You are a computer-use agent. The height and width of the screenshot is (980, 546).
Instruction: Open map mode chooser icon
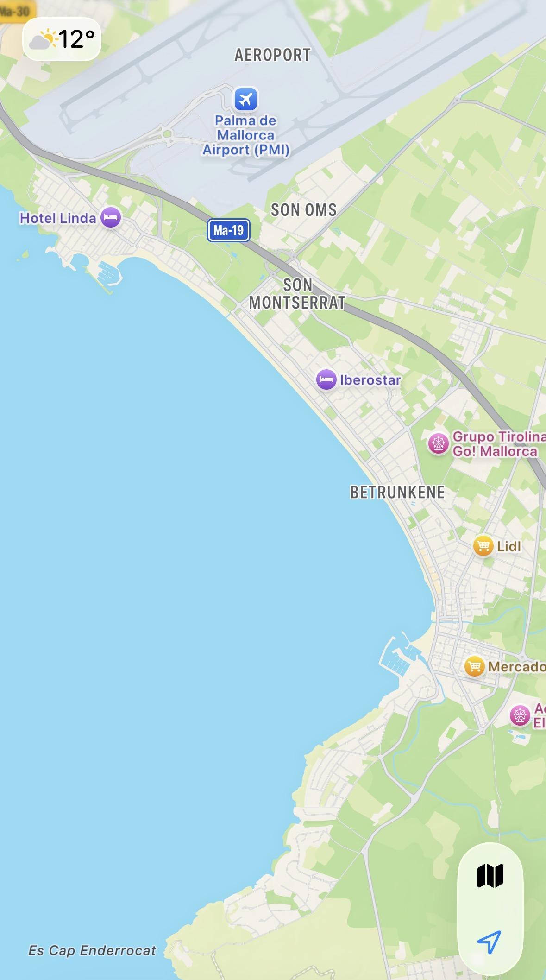[x=490, y=875]
